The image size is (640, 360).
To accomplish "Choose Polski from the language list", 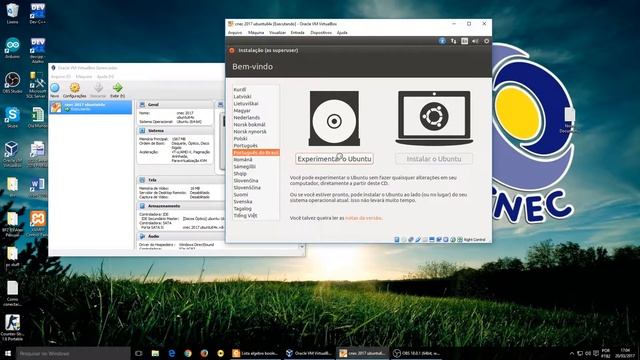I will click(240, 138).
